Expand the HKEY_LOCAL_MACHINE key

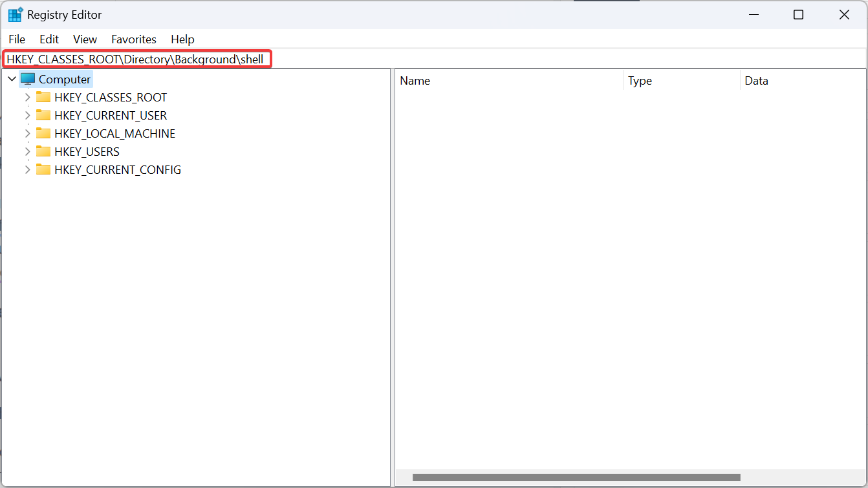click(27, 134)
